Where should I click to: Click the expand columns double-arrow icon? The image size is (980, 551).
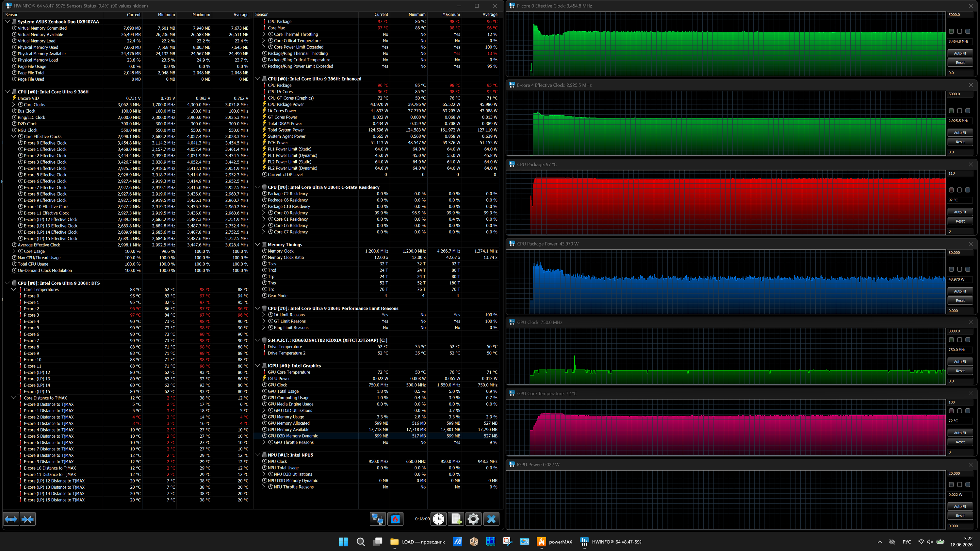[x=11, y=519]
